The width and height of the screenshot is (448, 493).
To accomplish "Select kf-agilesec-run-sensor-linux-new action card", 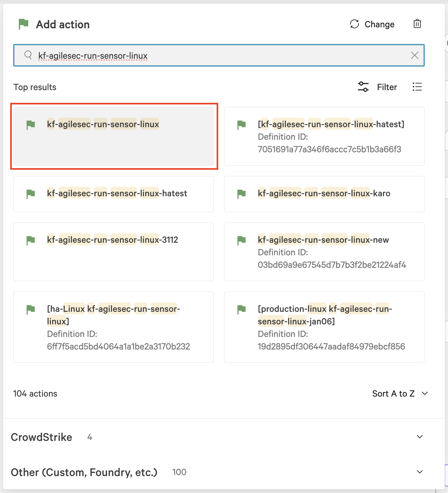I will [324, 252].
